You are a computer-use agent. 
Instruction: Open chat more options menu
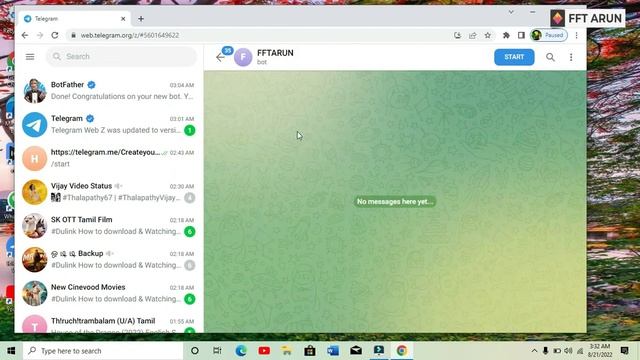[571, 57]
